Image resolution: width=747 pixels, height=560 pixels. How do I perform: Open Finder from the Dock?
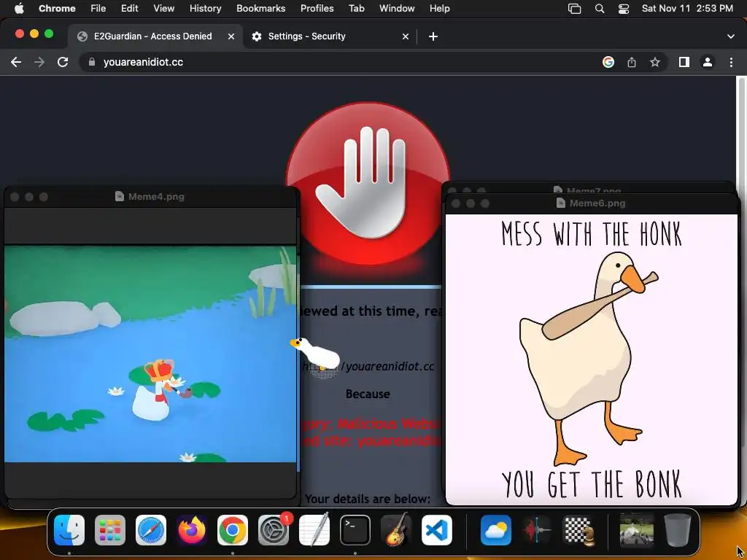coord(69,530)
